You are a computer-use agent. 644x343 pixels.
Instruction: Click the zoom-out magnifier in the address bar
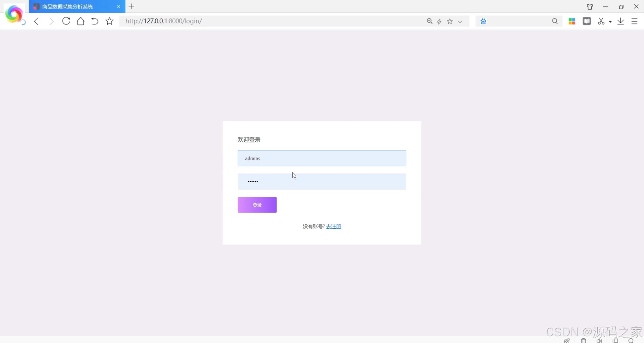click(x=429, y=21)
